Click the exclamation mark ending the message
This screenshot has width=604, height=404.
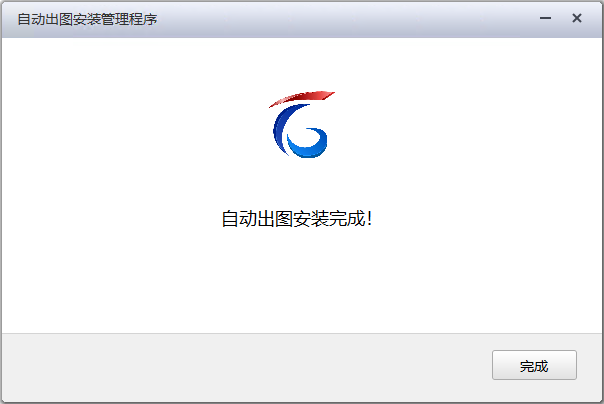tap(370, 219)
